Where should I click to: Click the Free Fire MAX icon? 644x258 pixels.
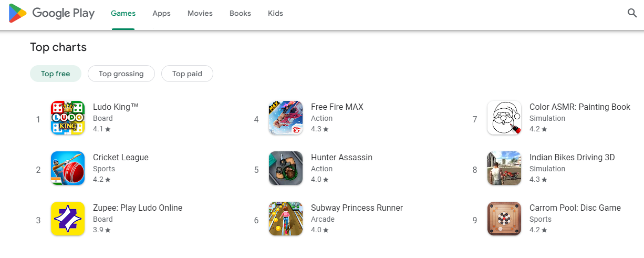286,118
